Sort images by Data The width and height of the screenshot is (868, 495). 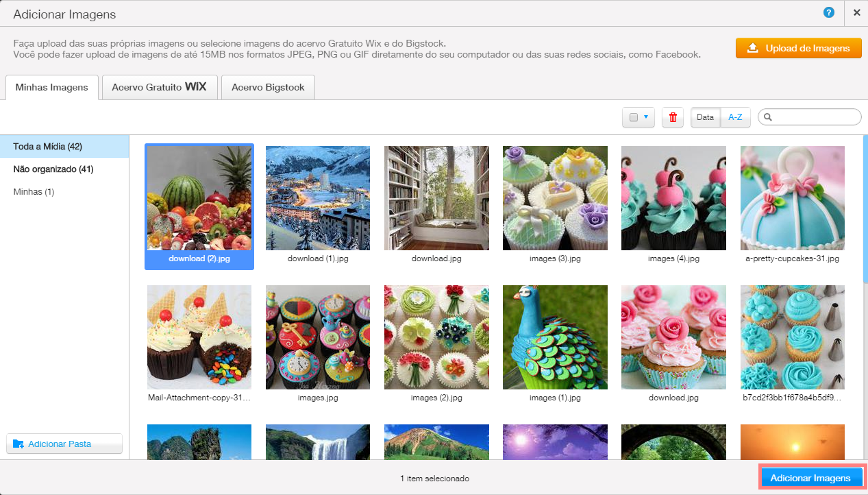click(x=706, y=117)
